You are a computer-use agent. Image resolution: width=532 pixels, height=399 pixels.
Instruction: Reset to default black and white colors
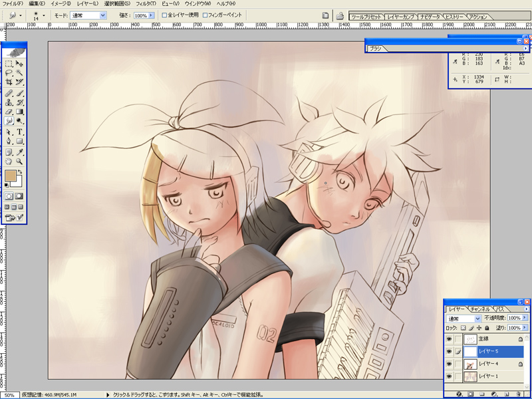click(x=7, y=186)
